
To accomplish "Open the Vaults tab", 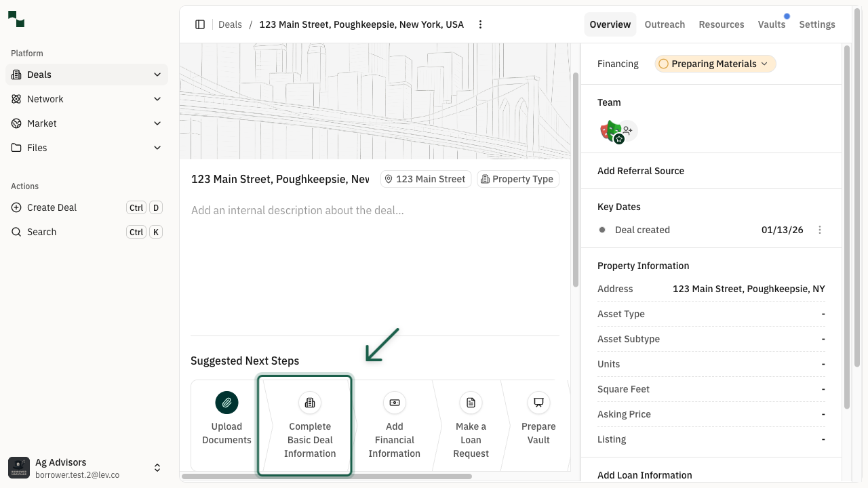I will (x=771, y=24).
